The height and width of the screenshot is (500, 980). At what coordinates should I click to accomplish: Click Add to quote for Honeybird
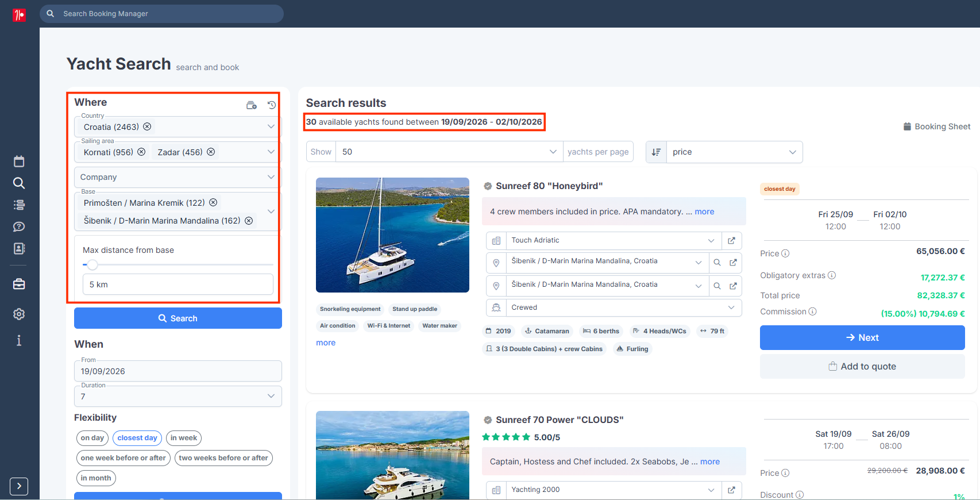click(862, 367)
